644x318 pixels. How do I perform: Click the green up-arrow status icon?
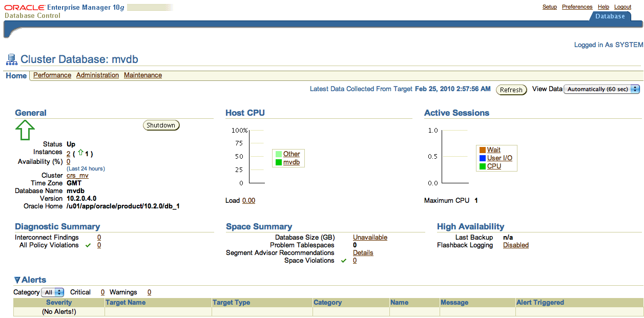(x=25, y=130)
